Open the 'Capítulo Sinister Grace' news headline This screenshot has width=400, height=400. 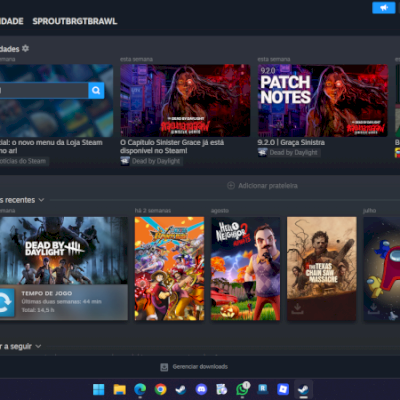[x=172, y=146]
